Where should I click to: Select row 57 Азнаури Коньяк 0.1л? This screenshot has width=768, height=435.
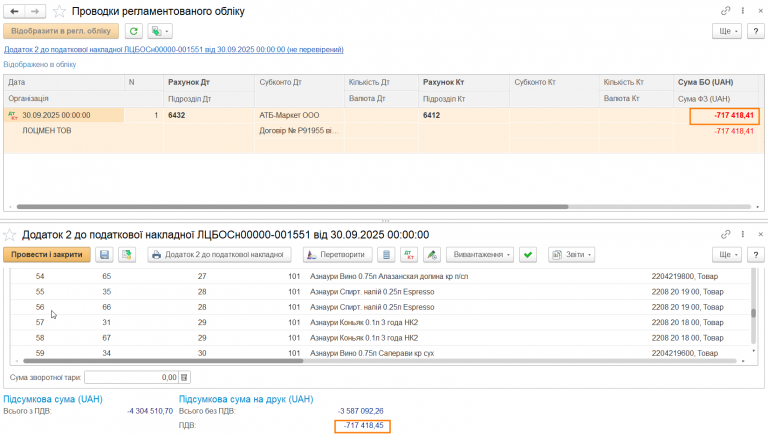(381, 322)
